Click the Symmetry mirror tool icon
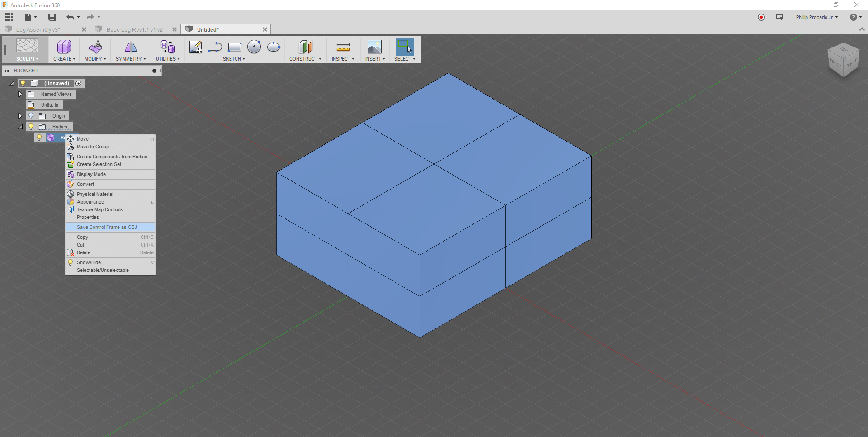 click(131, 47)
